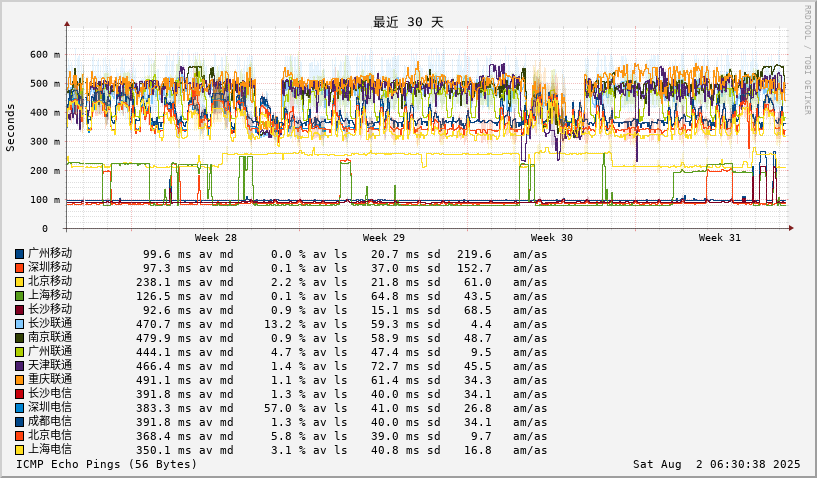Image resolution: width=817 pixels, height=478 pixels.
Task: Click the Seconds y-axis title
Action: [10, 128]
